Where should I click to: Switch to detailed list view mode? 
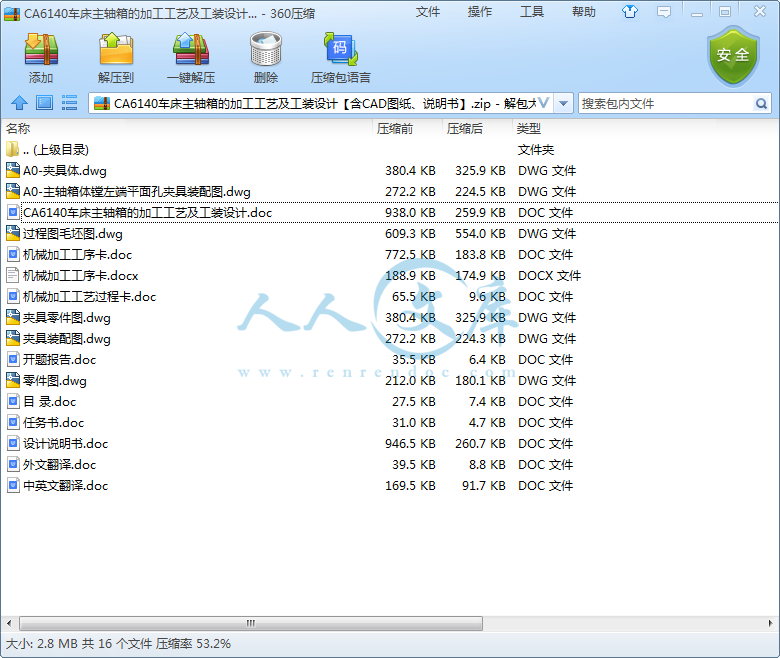69,103
